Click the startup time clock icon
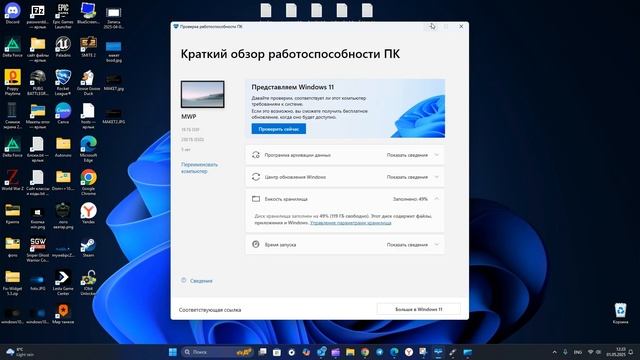The width and height of the screenshot is (640, 360). click(256, 244)
